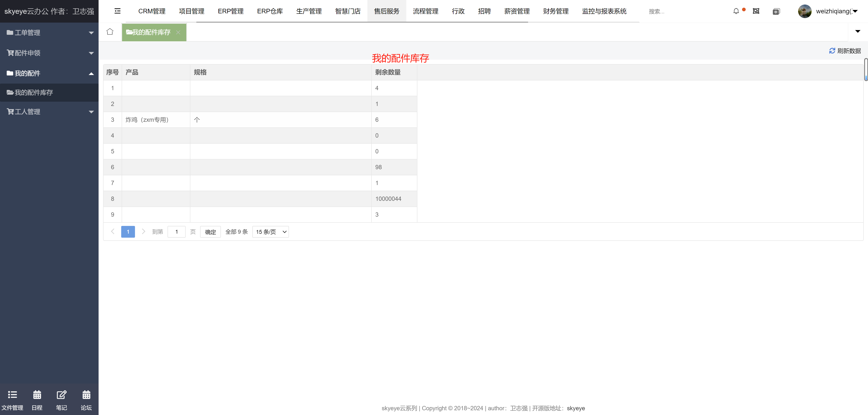
Task: Click the fullscreen toggle icon in header
Action: (x=756, y=11)
